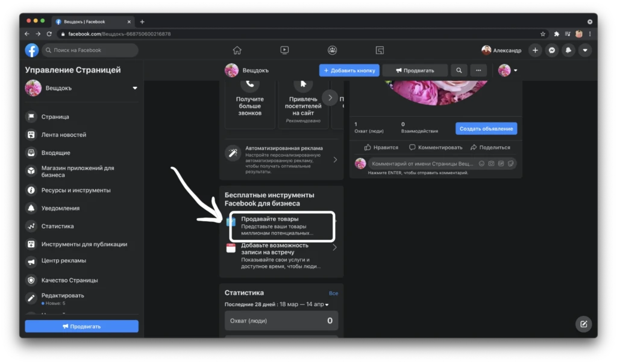Click the browser reload icon
The image size is (617, 364).
49,34
